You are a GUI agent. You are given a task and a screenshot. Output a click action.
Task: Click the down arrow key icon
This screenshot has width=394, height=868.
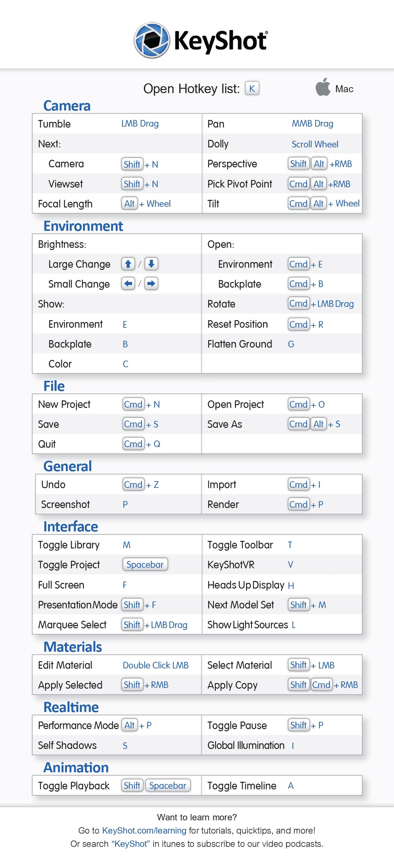(151, 264)
